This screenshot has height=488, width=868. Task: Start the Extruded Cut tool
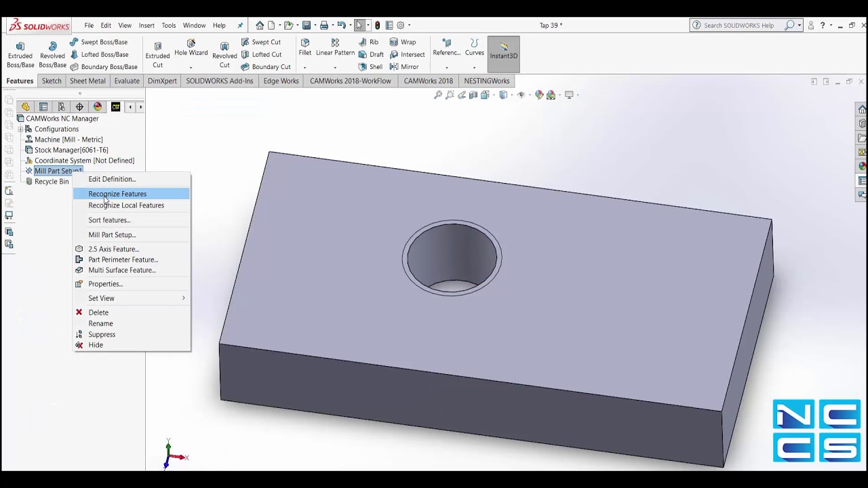pos(157,54)
